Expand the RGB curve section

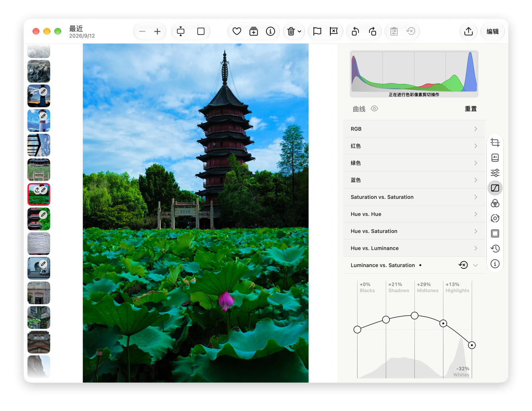(x=414, y=129)
